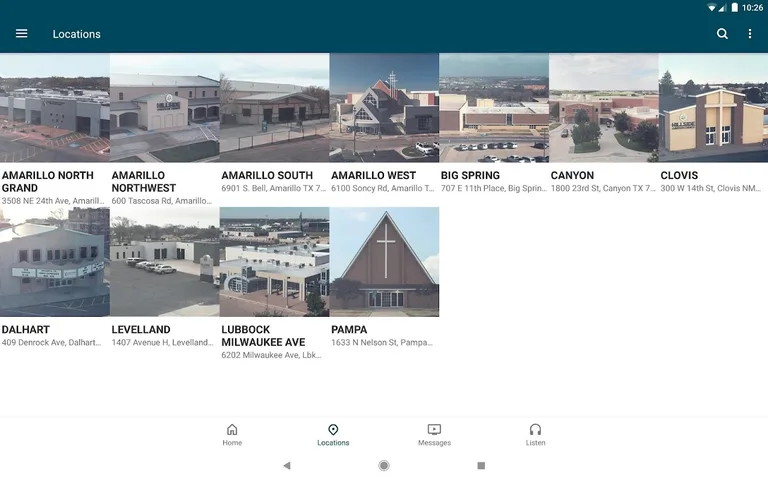
Task: Open the Canyon campus photo
Action: pos(603,108)
